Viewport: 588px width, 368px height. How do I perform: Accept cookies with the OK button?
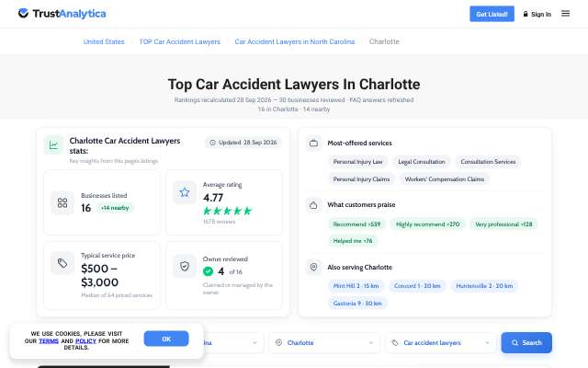pyautogui.click(x=166, y=339)
